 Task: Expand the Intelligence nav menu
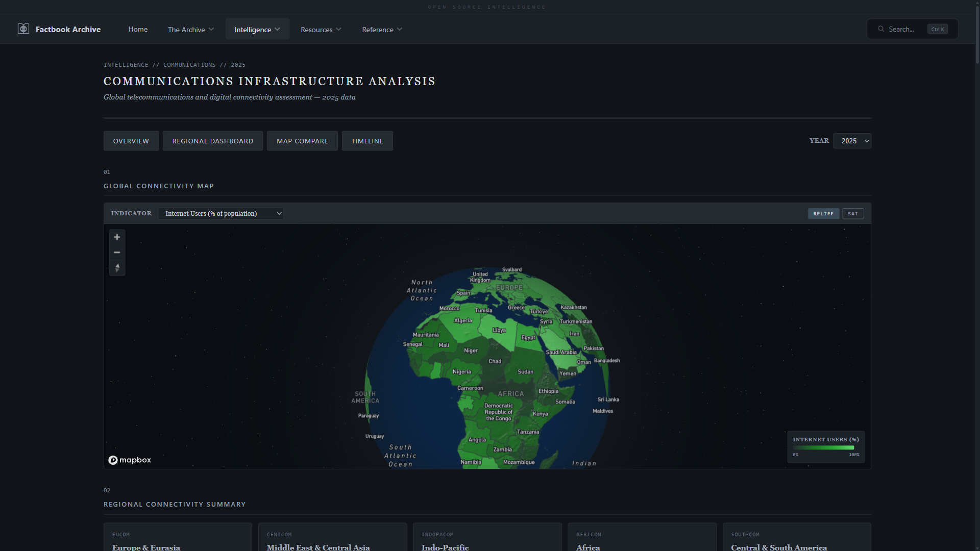pos(257,30)
